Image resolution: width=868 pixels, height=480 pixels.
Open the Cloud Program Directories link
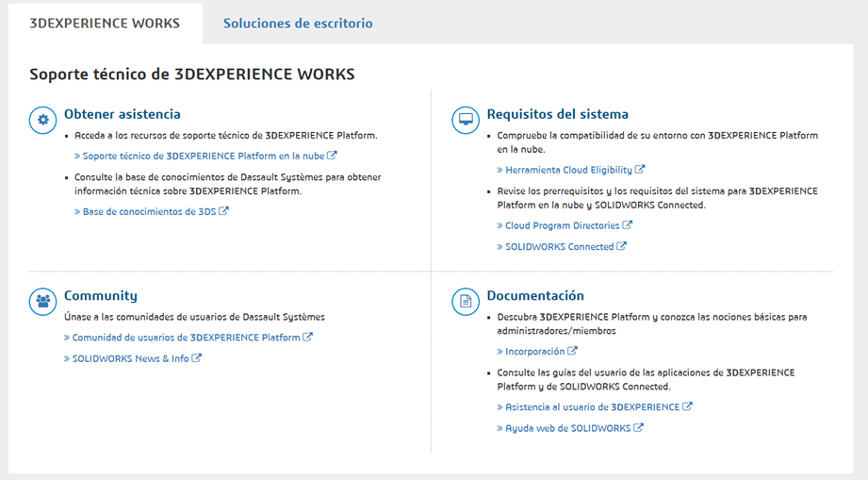coord(565,225)
